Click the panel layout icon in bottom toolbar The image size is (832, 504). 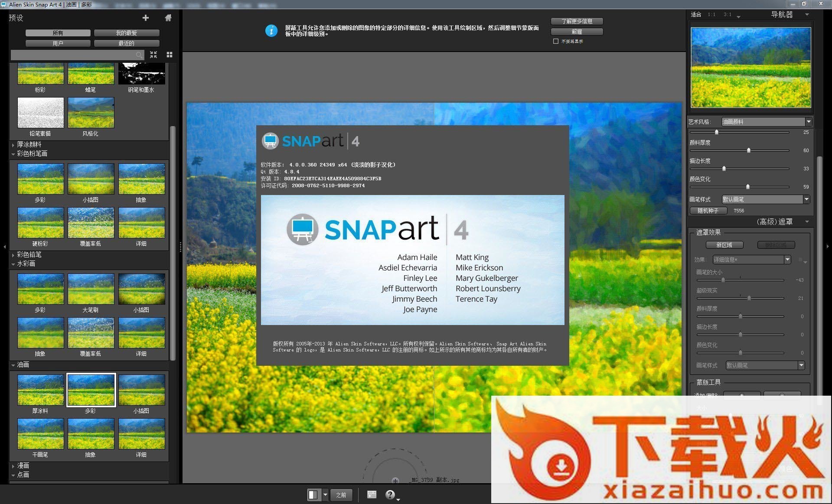(x=372, y=494)
